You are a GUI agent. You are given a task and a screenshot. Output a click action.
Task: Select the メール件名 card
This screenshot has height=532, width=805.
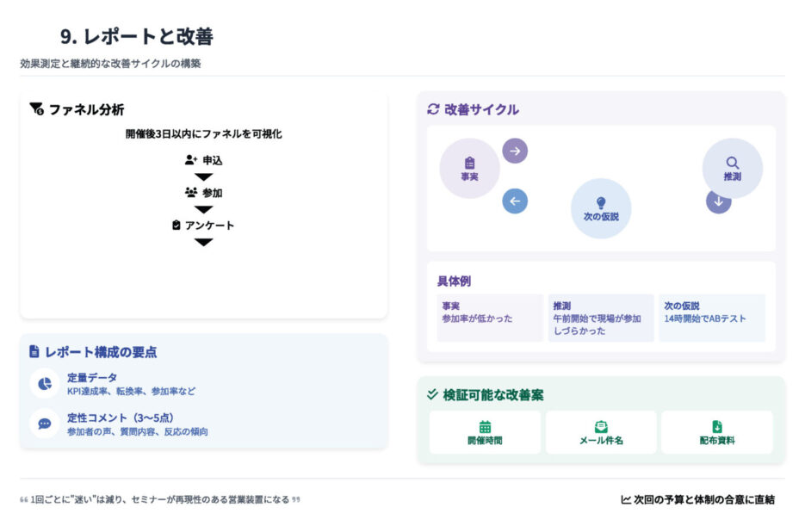601,432
